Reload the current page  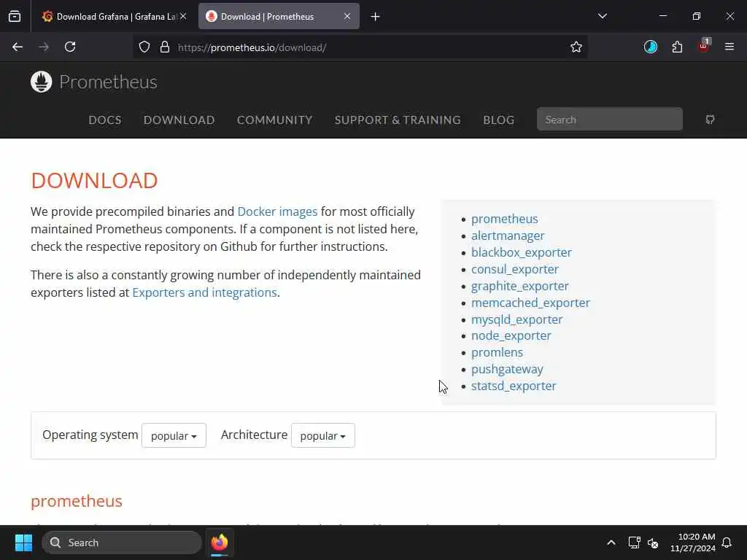pyautogui.click(x=70, y=47)
